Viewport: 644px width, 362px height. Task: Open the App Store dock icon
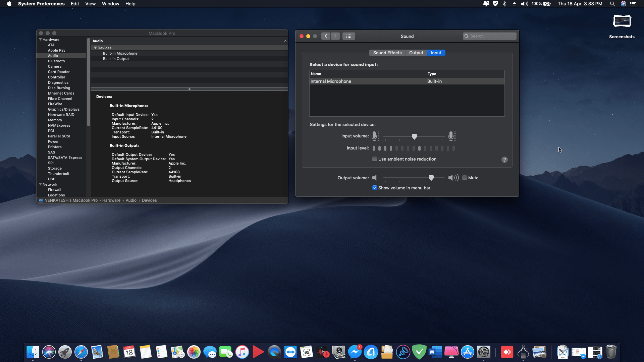(468, 352)
